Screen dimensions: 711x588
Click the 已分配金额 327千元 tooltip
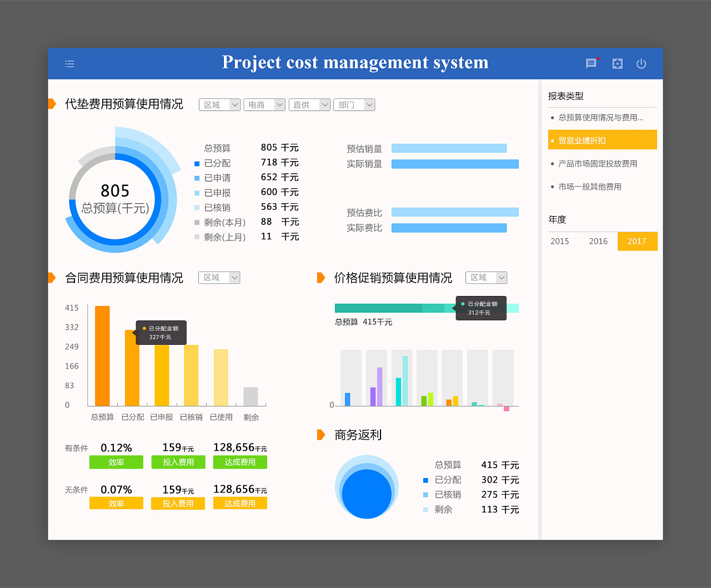[x=161, y=333]
